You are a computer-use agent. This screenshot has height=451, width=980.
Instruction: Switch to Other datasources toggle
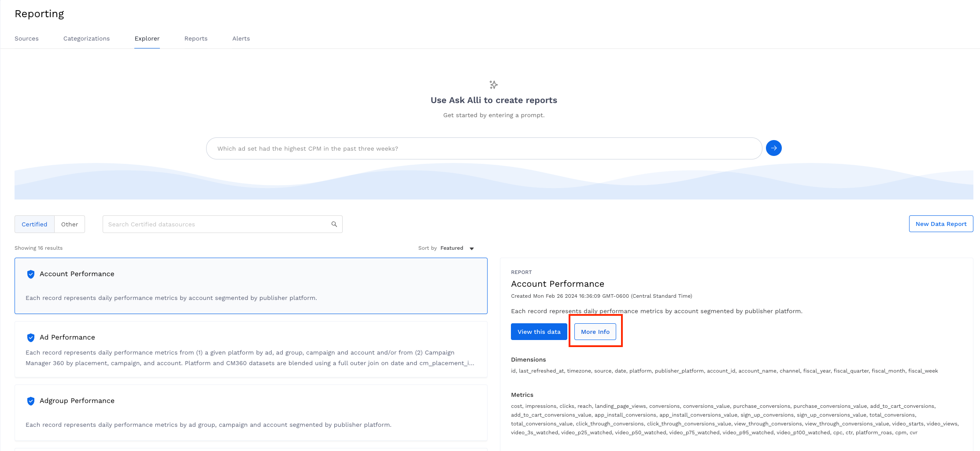(70, 224)
